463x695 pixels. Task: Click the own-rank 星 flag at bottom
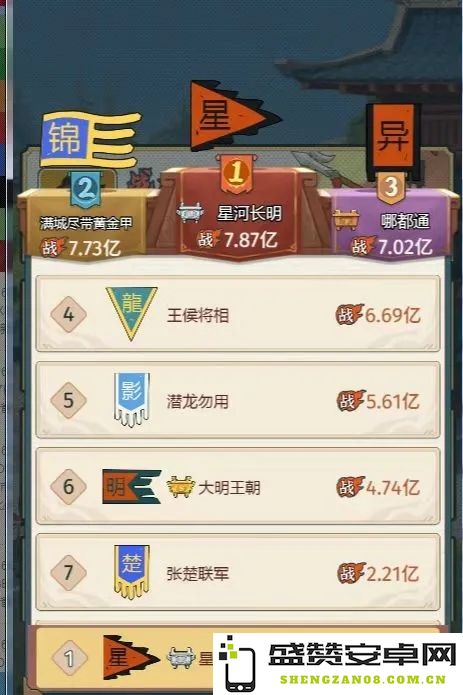pos(131,658)
